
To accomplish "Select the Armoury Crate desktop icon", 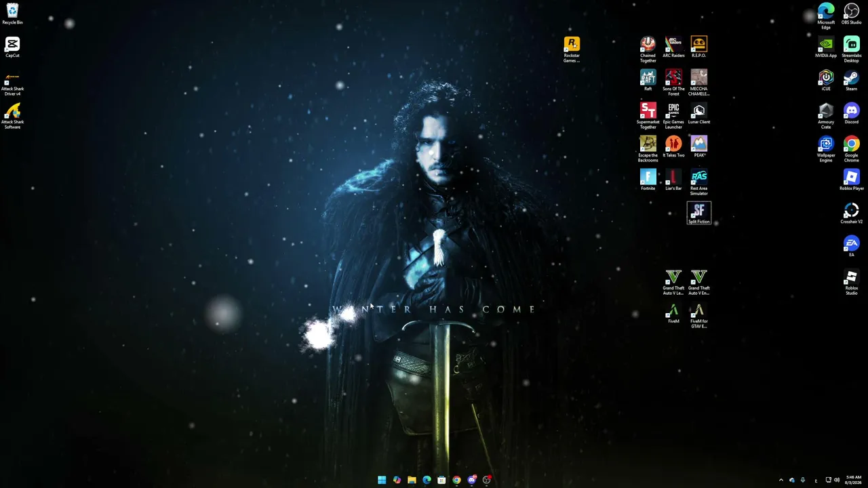I will [826, 116].
